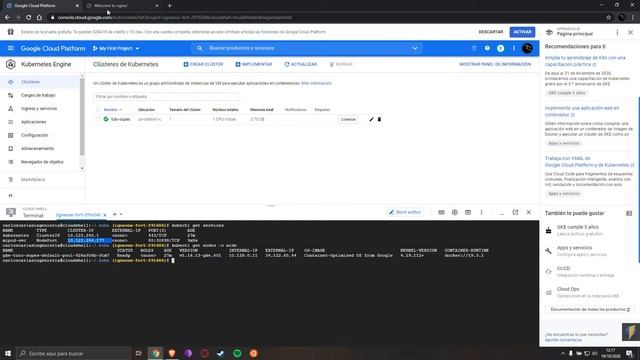
Task: Click the Marketplace cart icon
Action: point(11,180)
